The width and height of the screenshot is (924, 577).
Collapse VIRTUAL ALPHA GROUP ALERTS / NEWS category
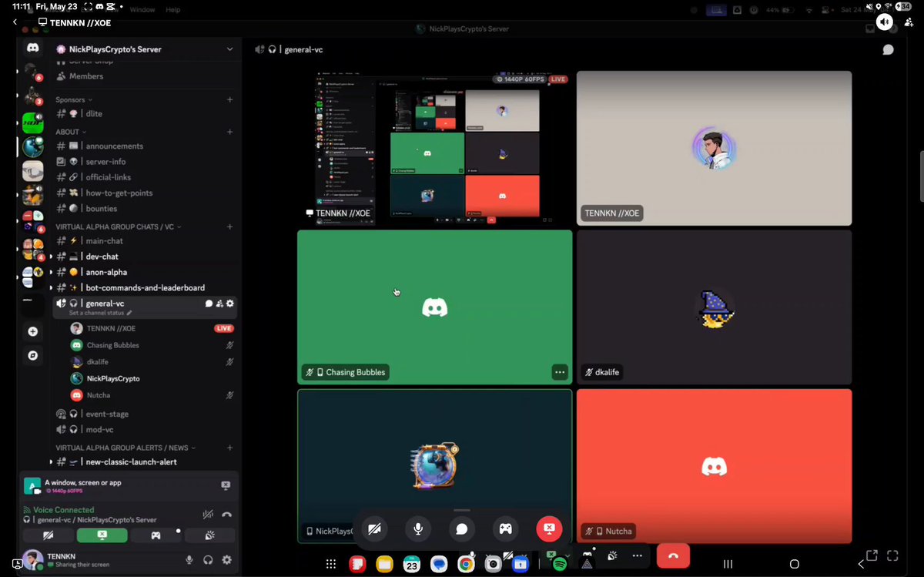click(126, 448)
